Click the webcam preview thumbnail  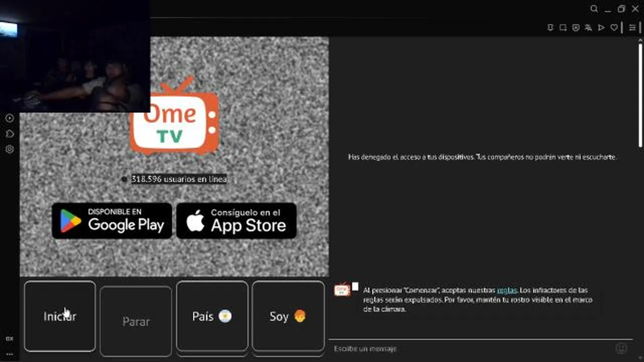[75, 56]
